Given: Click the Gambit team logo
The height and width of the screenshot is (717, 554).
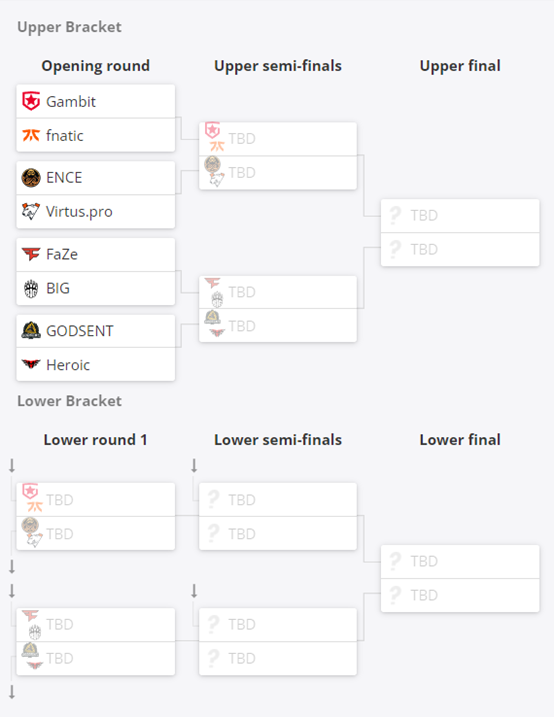Looking at the screenshot, I should click(31, 101).
